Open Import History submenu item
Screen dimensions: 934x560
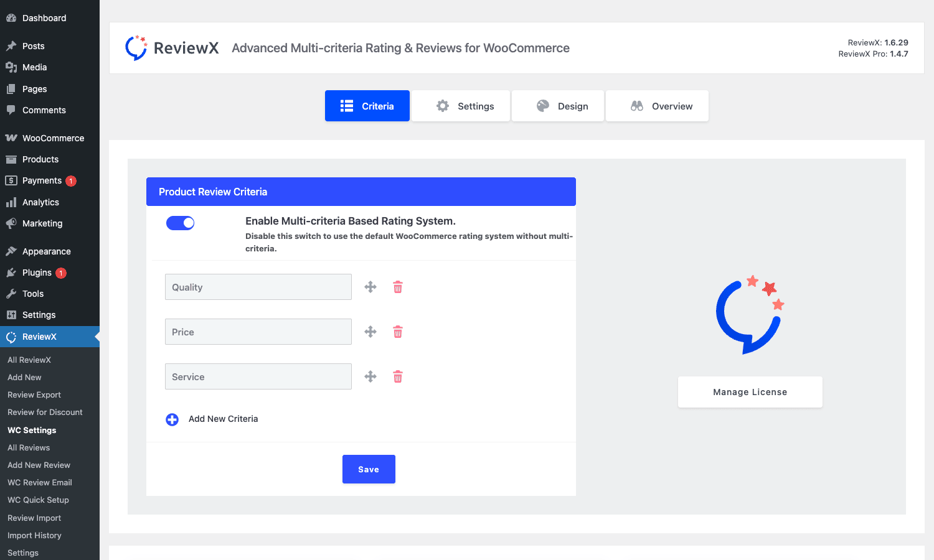tap(34, 535)
